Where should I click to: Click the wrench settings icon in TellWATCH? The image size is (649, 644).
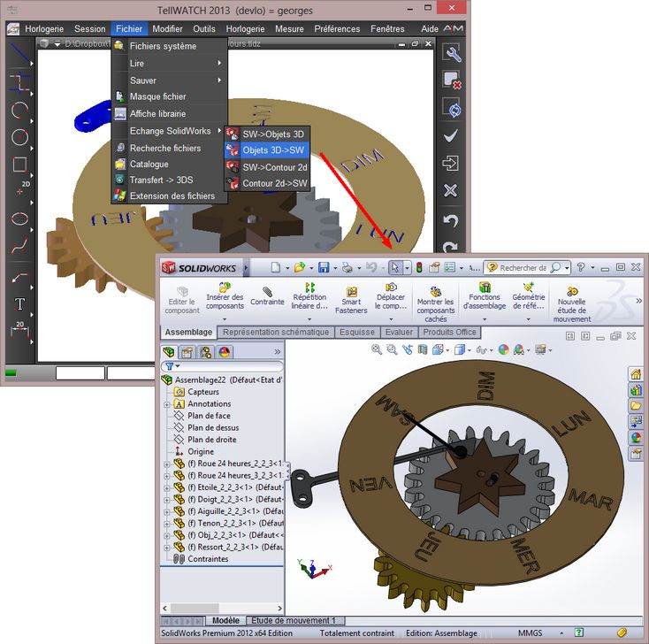[x=451, y=53]
